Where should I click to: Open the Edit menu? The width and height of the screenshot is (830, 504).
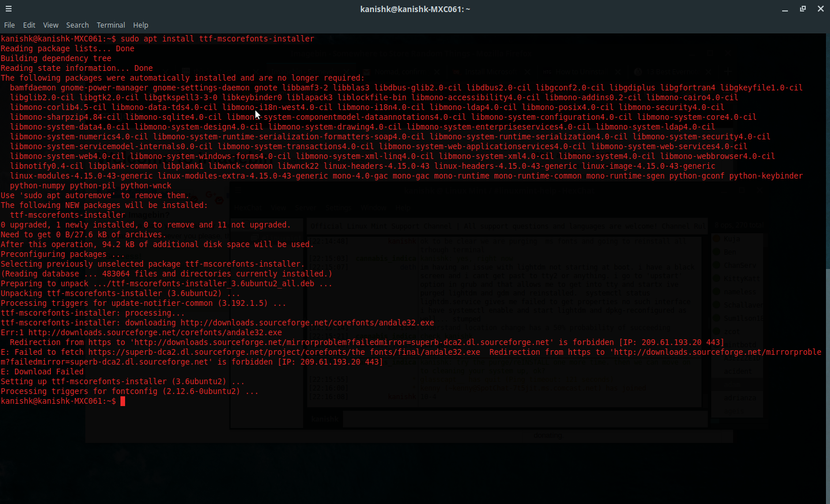29,25
